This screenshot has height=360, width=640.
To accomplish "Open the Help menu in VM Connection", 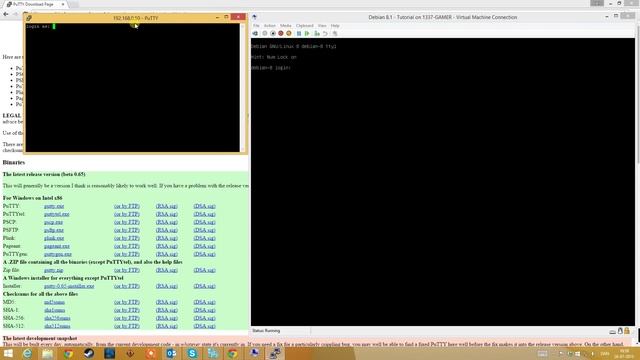I will (335, 26).
